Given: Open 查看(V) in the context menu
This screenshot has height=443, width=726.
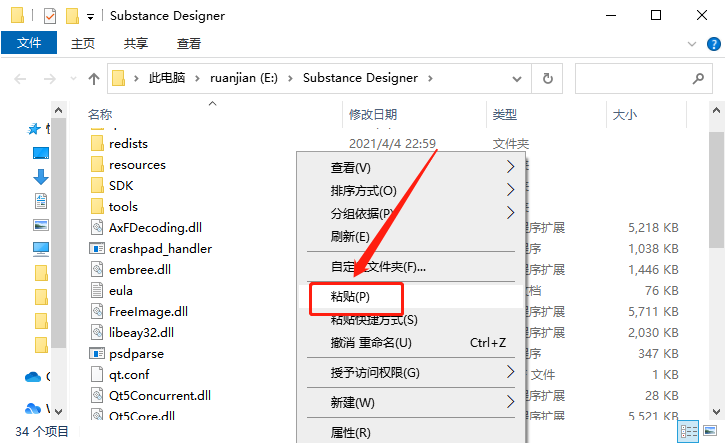Looking at the screenshot, I should coord(411,168).
